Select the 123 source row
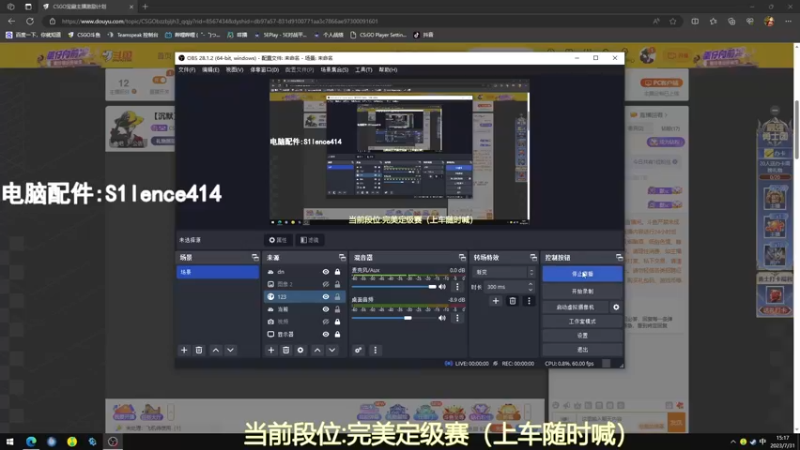Image resolution: width=800 pixels, height=450 pixels. click(x=305, y=296)
